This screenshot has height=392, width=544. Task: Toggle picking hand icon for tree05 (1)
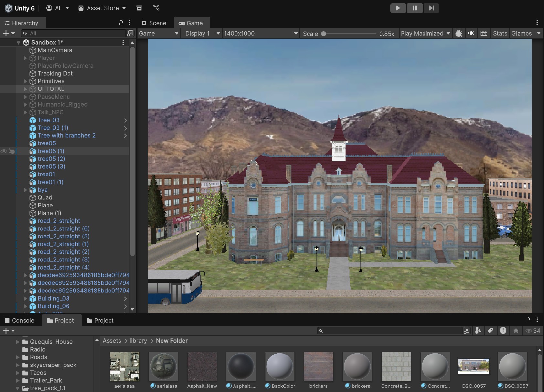click(12, 151)
